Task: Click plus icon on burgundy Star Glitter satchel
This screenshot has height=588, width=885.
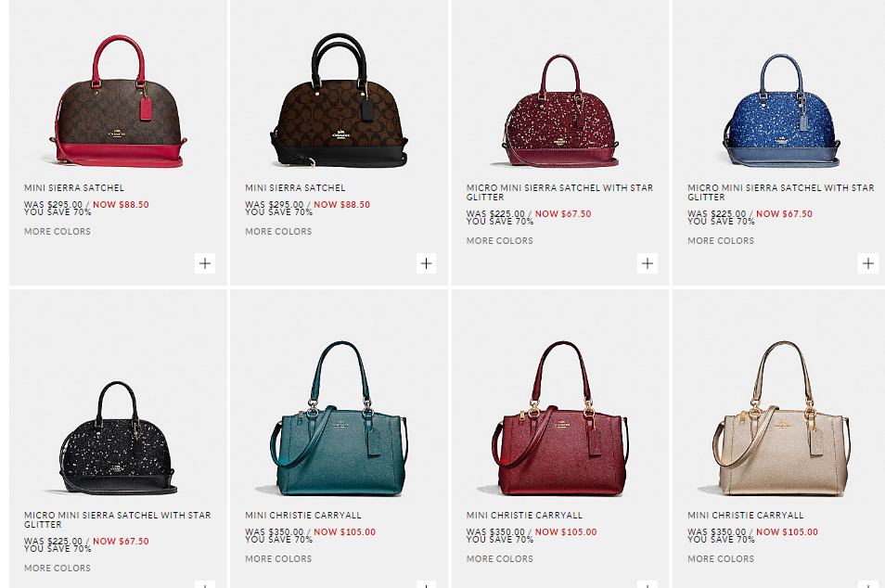Action: pyautogui.click(x=648, y=263)
